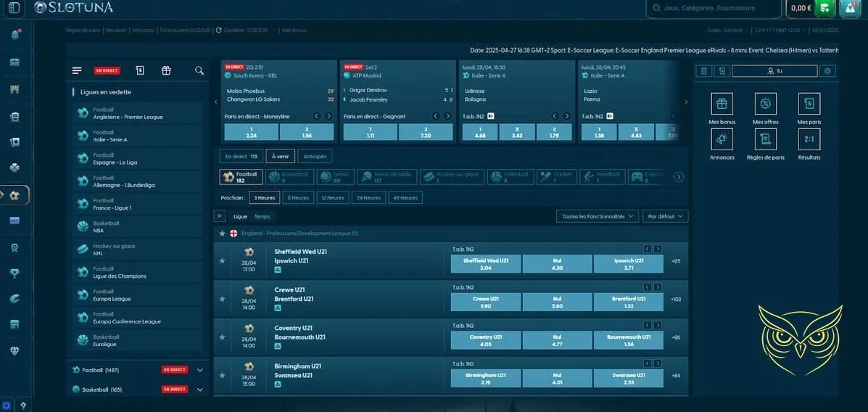
Task: Click the magnifier search icon in sports panel
Action: click(199, 70)
